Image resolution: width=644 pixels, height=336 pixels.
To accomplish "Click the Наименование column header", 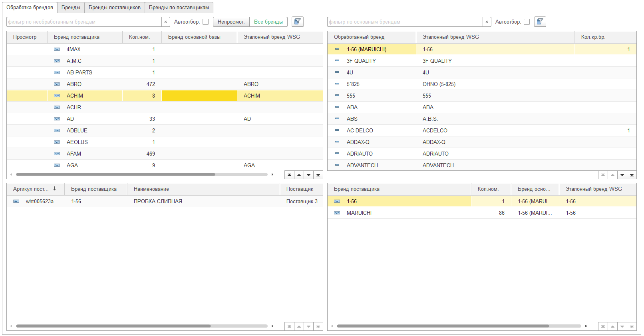I will (203, 189).
